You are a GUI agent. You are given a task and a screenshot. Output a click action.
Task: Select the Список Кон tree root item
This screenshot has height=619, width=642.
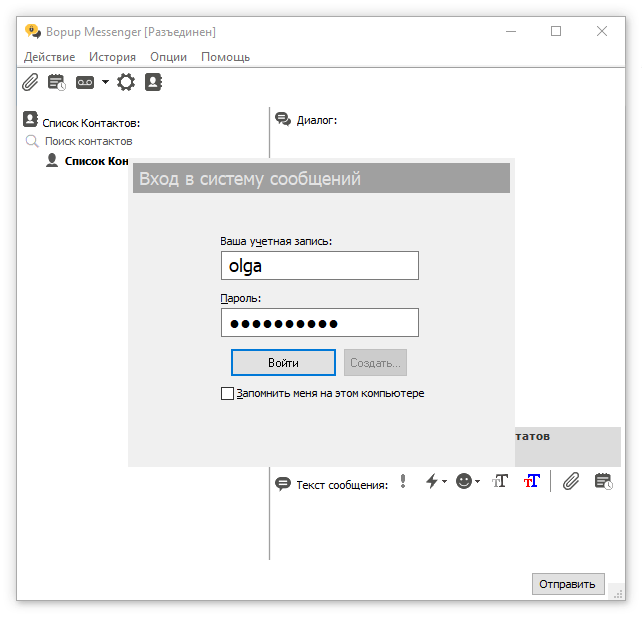(x=96, y=161)
